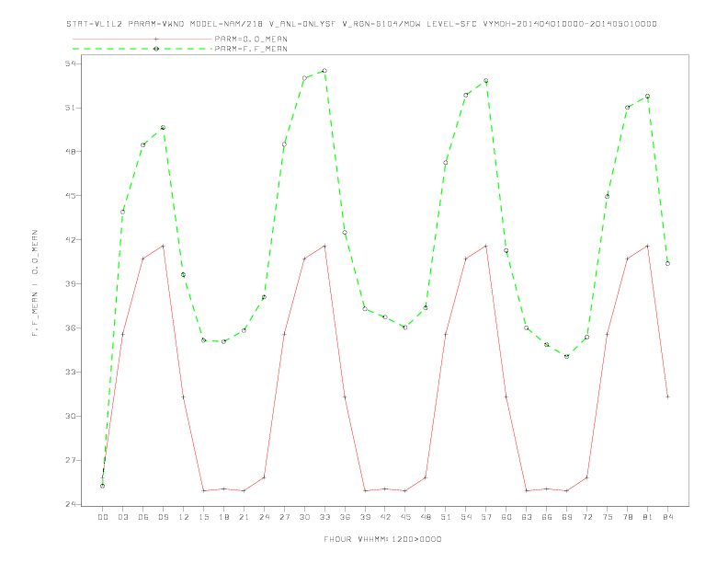Select green F.F_MEAN marker at hour 81

point(648,97)
